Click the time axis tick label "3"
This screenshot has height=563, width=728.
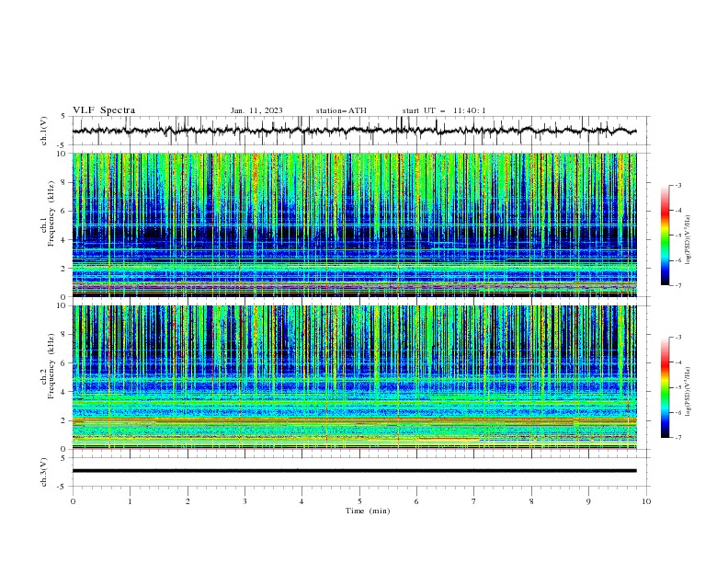[x=245, y=501]
